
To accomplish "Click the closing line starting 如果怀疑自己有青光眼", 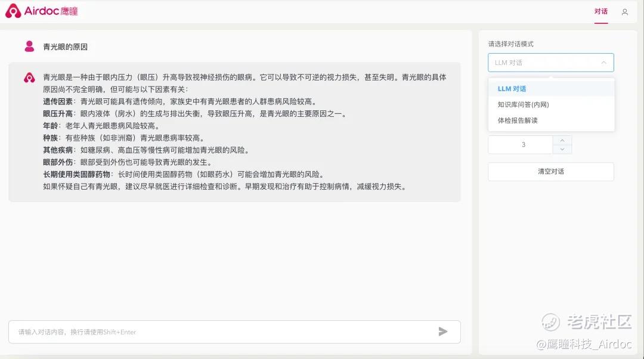I will tap(226, 187).
